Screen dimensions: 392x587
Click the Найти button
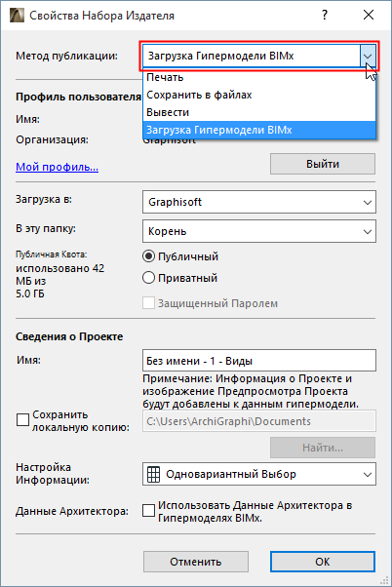click(x=323, y=448)
